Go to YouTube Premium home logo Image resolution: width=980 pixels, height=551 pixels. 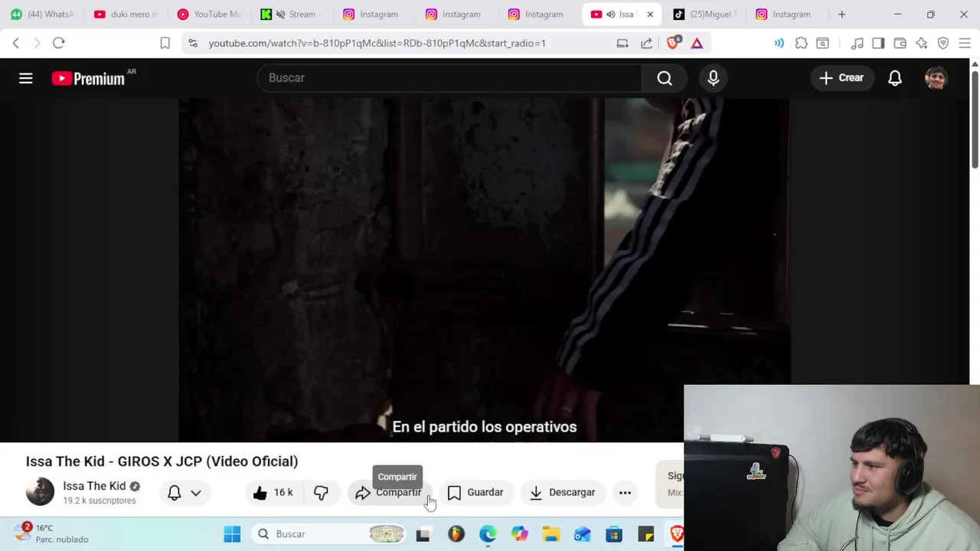[89, 78]
